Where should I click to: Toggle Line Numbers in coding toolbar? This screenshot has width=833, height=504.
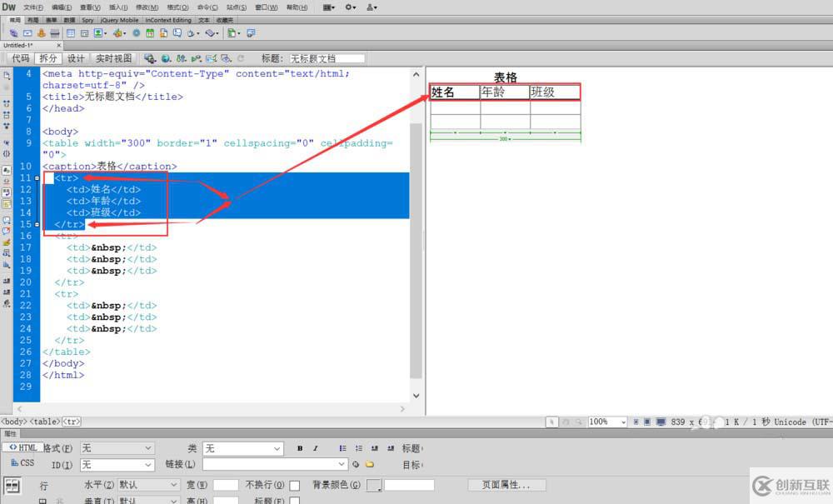7,171
